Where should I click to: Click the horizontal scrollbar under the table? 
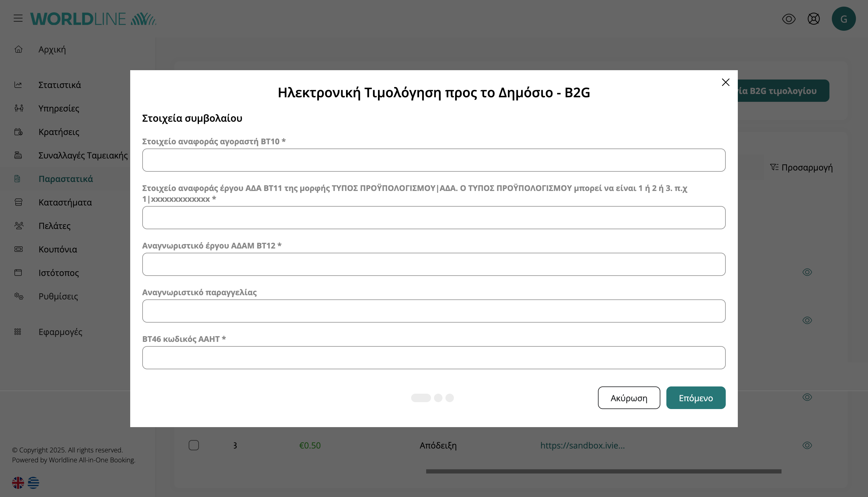click(x=603, y=471)
